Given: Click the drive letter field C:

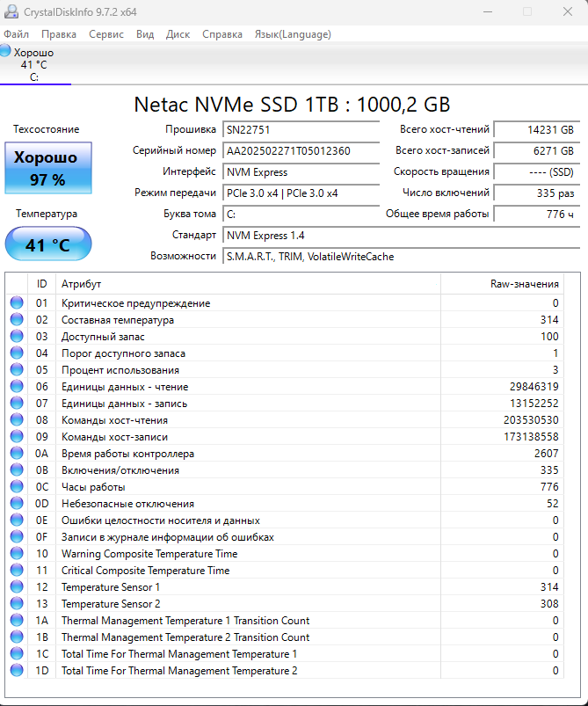Looking at the screenshot, I should (x=301, y=215).
